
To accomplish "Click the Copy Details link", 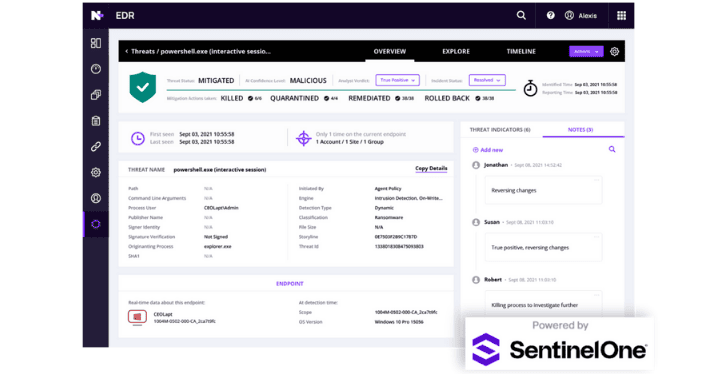I will coord(431,168).
